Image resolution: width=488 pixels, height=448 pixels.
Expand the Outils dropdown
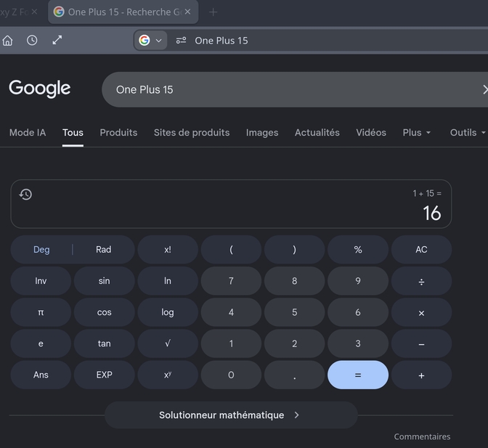tap(468, 133)
